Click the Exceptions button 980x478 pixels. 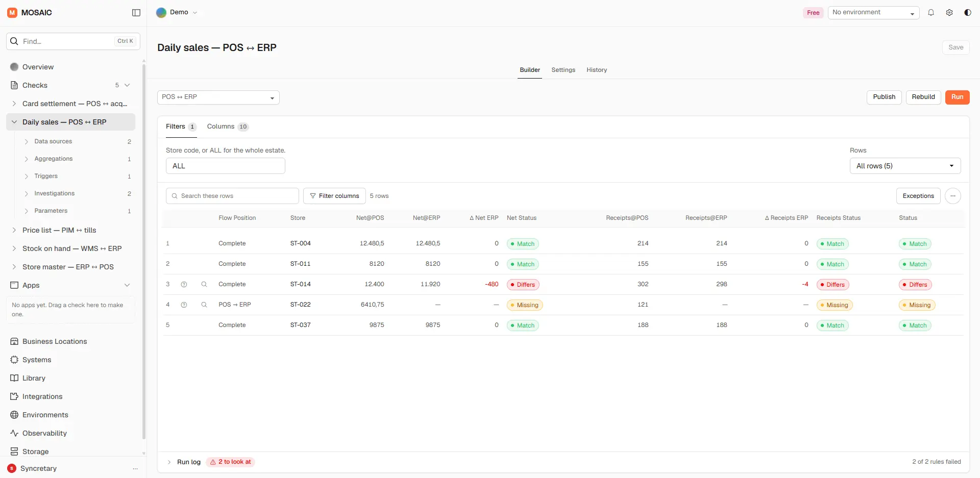click(918, 196)
